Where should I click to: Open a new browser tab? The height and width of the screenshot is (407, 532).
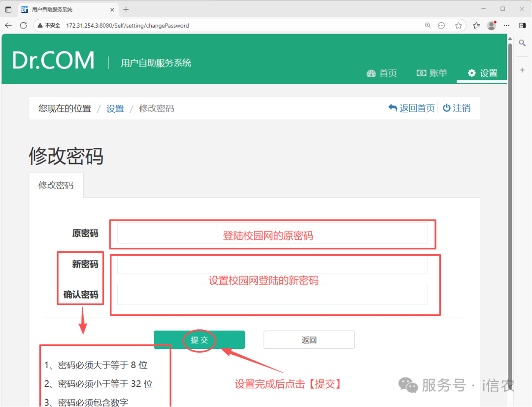[126, 9]
